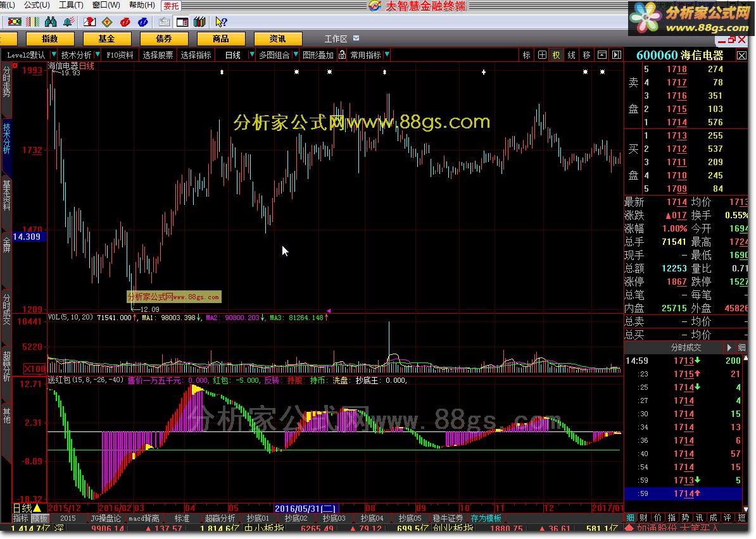Click the blue info circle toolbar icon
This screenshot has width=756, height=539.
142,22
